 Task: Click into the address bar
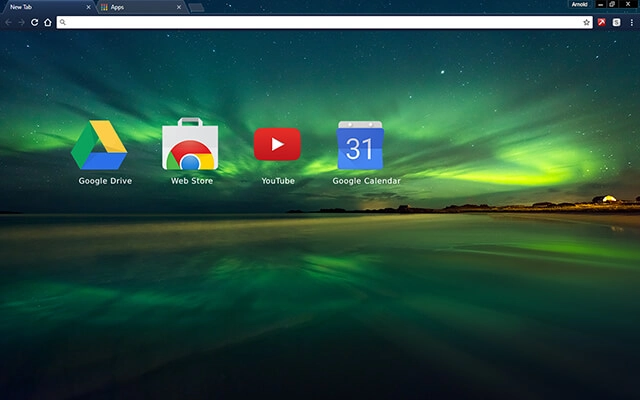(324, 22)
